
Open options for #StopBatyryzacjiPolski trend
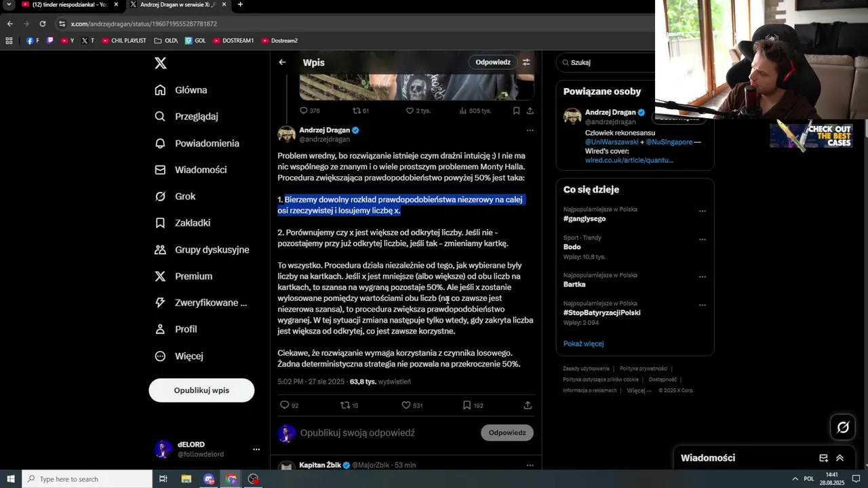click(x=702, y=305)
